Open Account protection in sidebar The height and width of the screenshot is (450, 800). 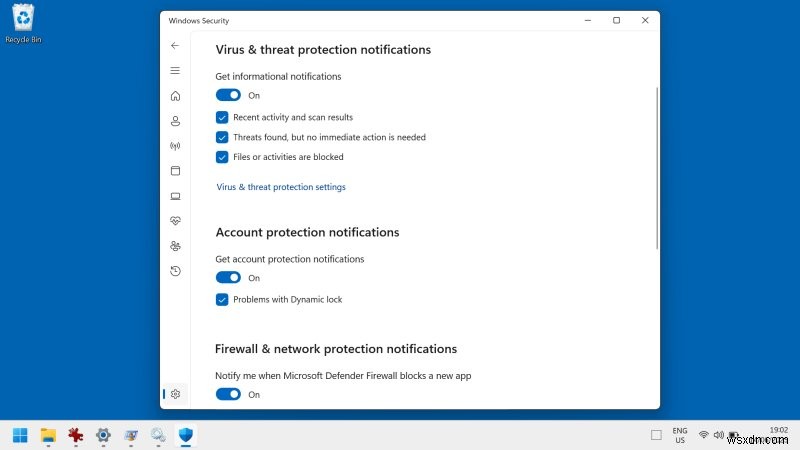(176, 121)
